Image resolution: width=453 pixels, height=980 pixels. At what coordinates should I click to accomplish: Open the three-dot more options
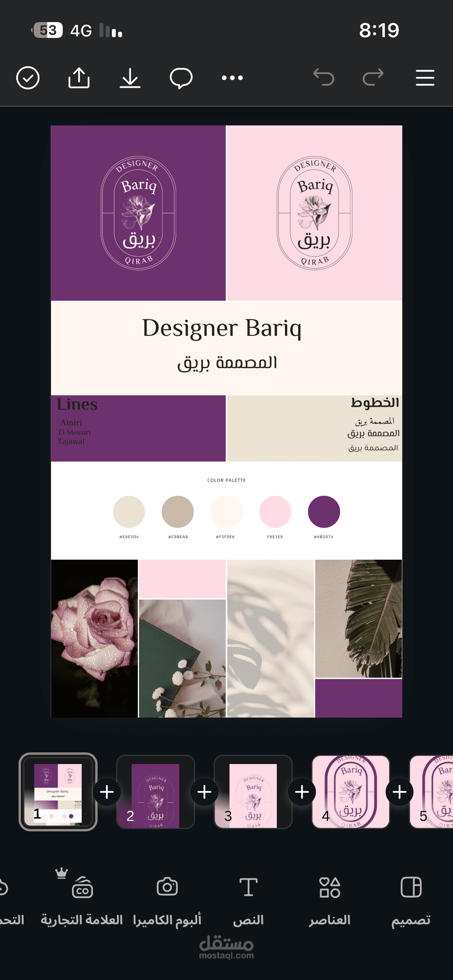click(232, 78)
